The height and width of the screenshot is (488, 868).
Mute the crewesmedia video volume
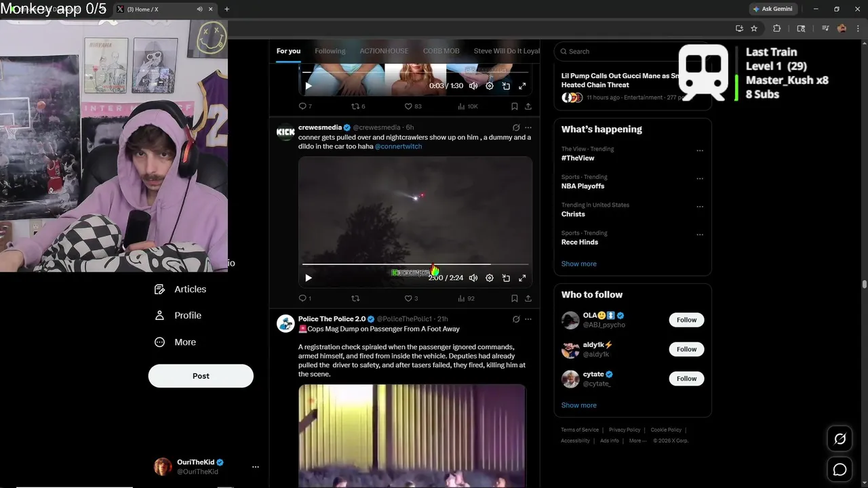tap(473, 278)
